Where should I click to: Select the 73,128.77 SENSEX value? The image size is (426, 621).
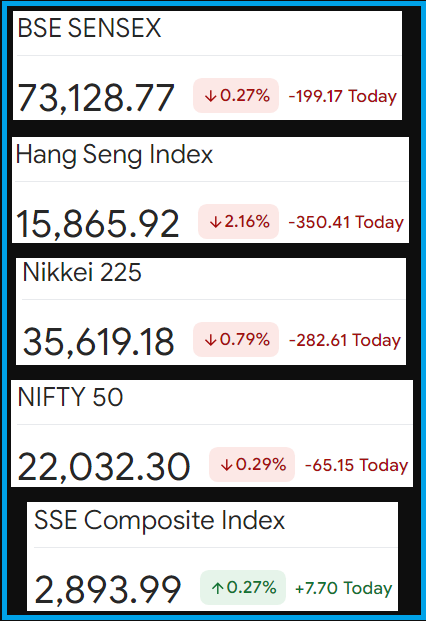[96, 97]
